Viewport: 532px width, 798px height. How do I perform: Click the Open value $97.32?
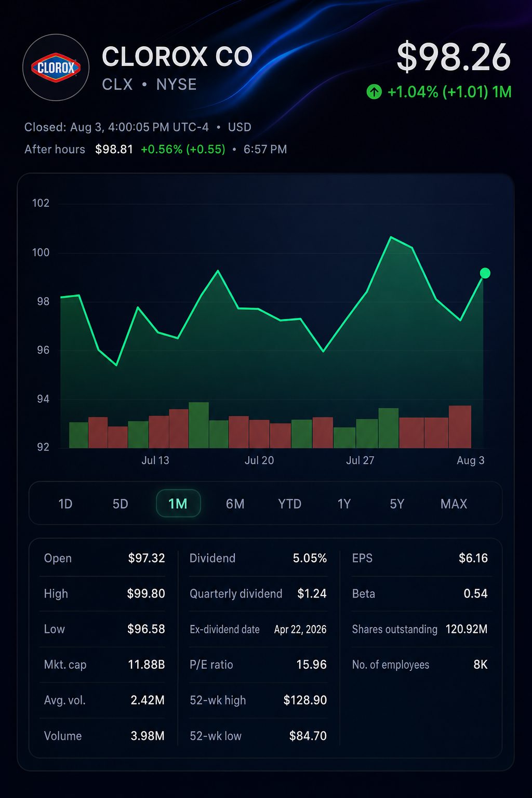[x=147, y=558]
